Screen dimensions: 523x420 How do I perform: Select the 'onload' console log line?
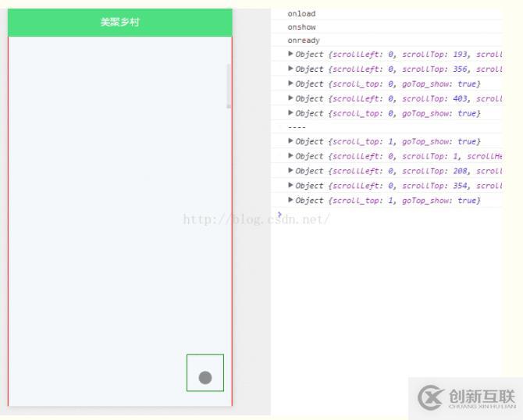pyautogui.click(x=301, y=14)
